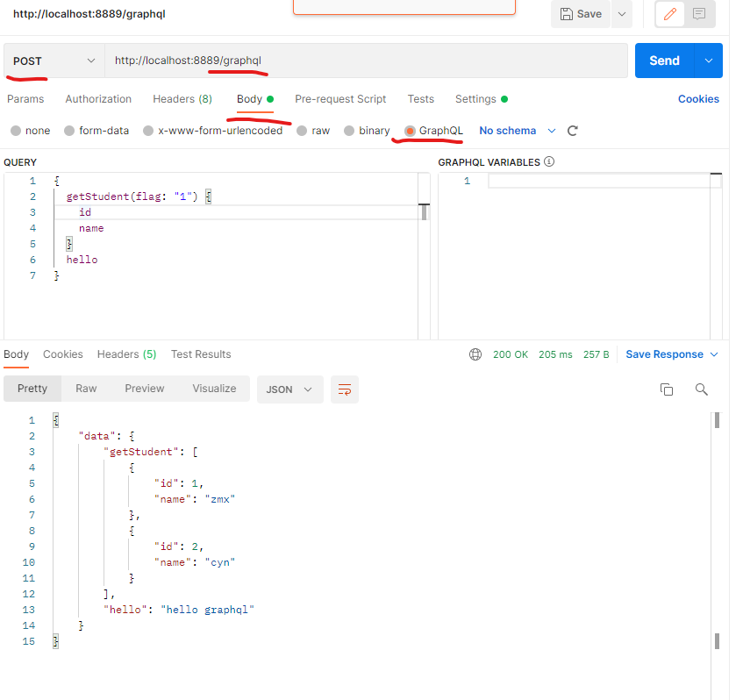The image size is (743, 700).
Task: Expand the JSON format dropdown
Action: [x=289, y=389]
